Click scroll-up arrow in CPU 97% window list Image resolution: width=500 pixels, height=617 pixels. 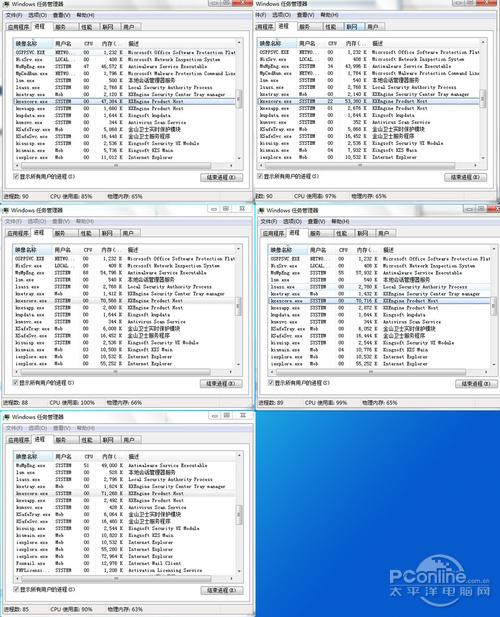(483, 42)
